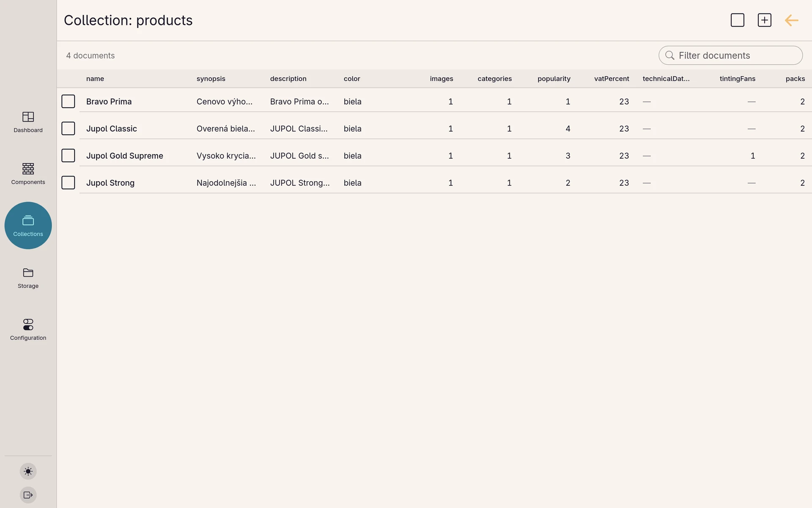Click the color column header

tap(352, 79)
